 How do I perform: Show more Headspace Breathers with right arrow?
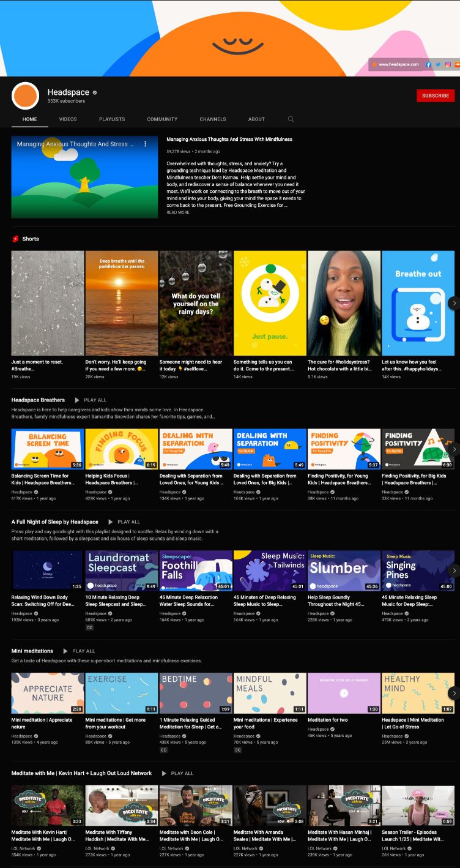pyautogui.click(x=454, y=449)
